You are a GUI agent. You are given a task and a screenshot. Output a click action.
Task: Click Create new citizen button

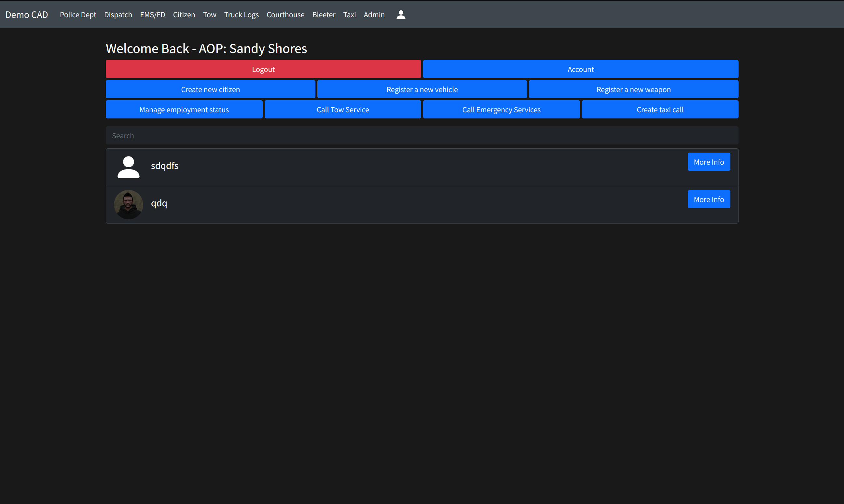coord(211,89)
